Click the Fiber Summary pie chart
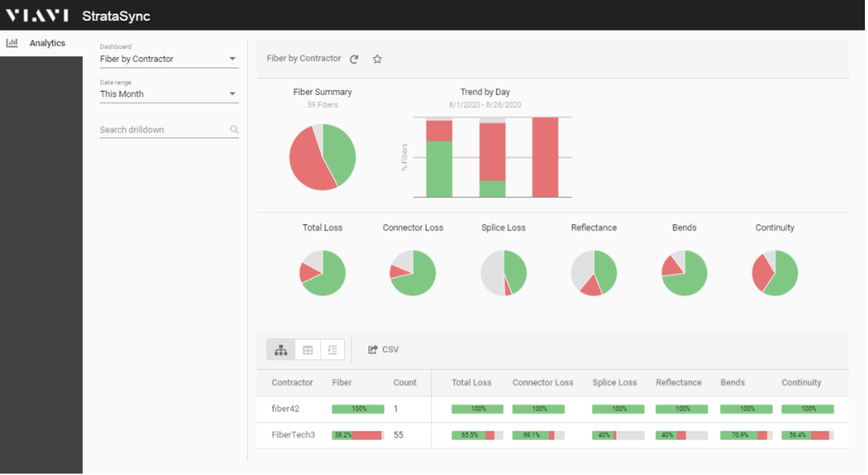The width and height of the screenshot is (868, 475). [322, 157]
